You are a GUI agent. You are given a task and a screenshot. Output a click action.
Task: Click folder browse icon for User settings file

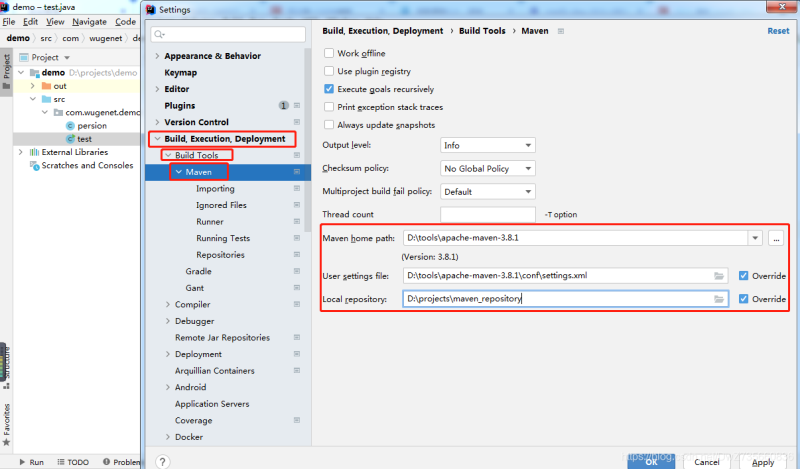pos(719,276)
